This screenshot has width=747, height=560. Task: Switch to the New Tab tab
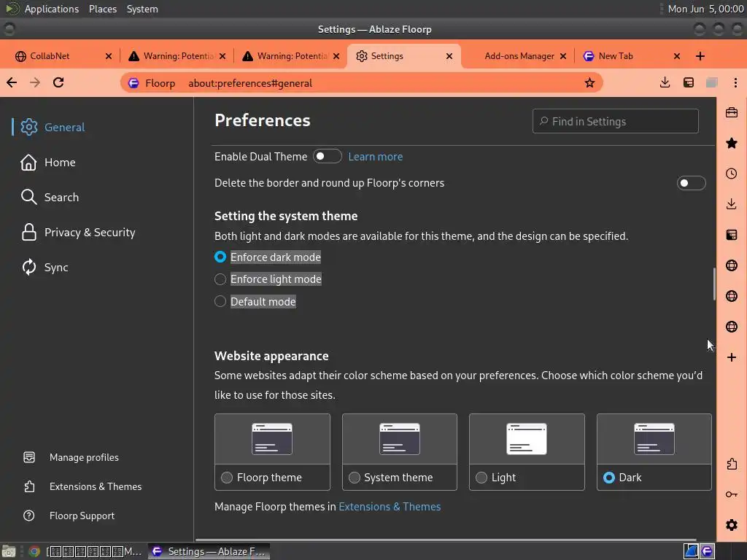(631, 56)
